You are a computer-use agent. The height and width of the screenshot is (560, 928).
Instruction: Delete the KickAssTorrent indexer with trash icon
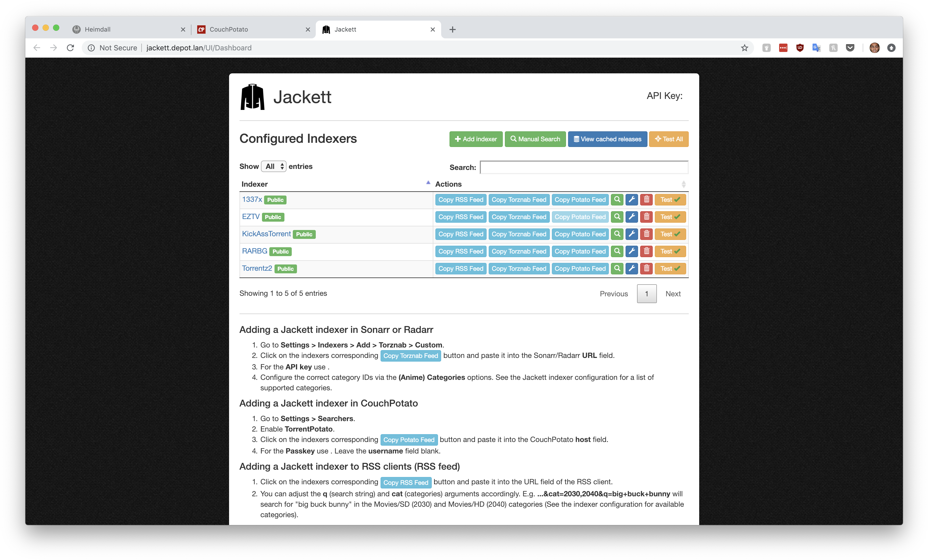[x=647, y=234]
